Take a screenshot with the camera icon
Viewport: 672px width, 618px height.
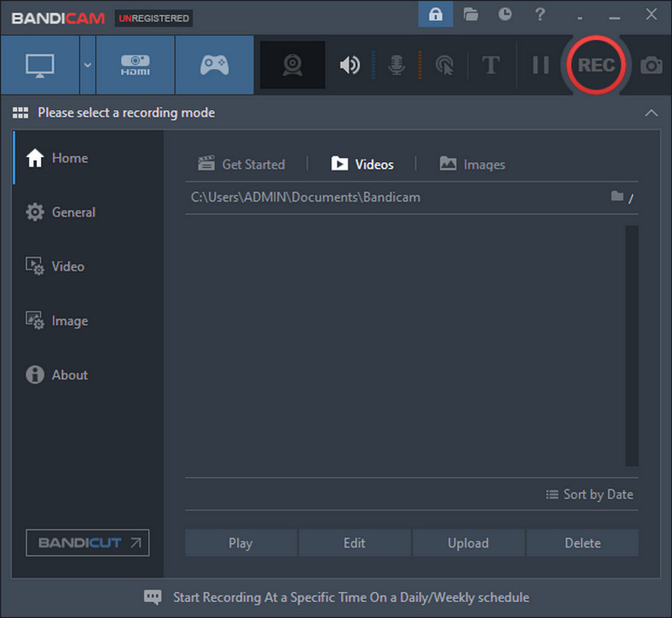[x=652, y=65]
